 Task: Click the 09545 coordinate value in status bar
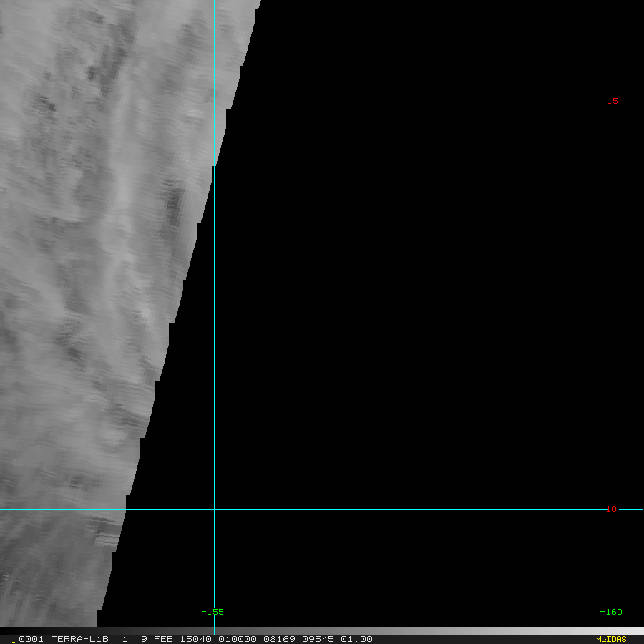tap(319, 639)
